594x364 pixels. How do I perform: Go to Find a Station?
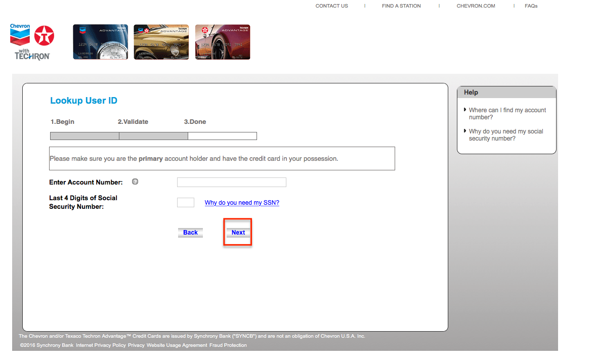tap(401, 6)
